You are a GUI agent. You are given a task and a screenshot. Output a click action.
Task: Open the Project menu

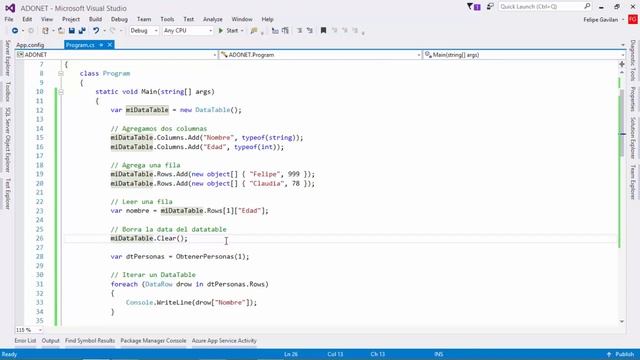tap(71, 19)
